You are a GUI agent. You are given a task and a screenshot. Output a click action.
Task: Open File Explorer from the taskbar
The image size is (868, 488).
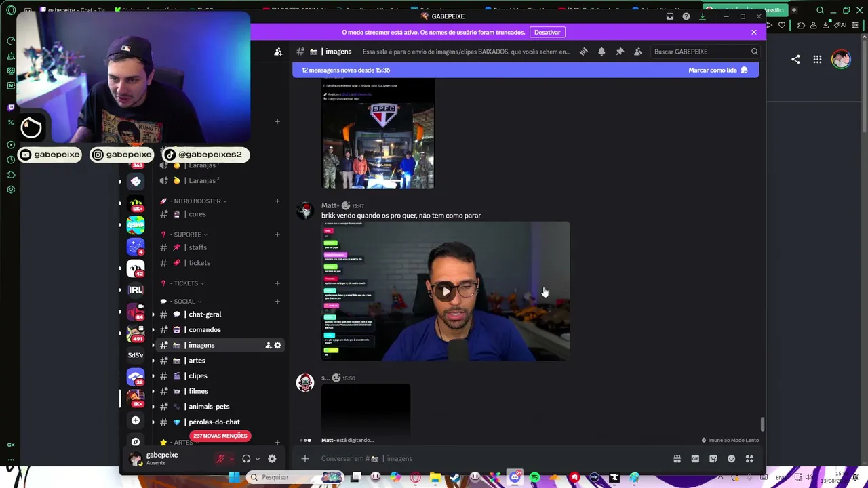(x=435, y=477)
